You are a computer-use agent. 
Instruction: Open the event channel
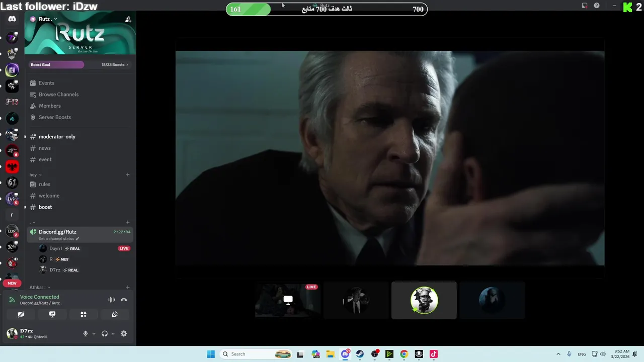click(x=80, y=159)
